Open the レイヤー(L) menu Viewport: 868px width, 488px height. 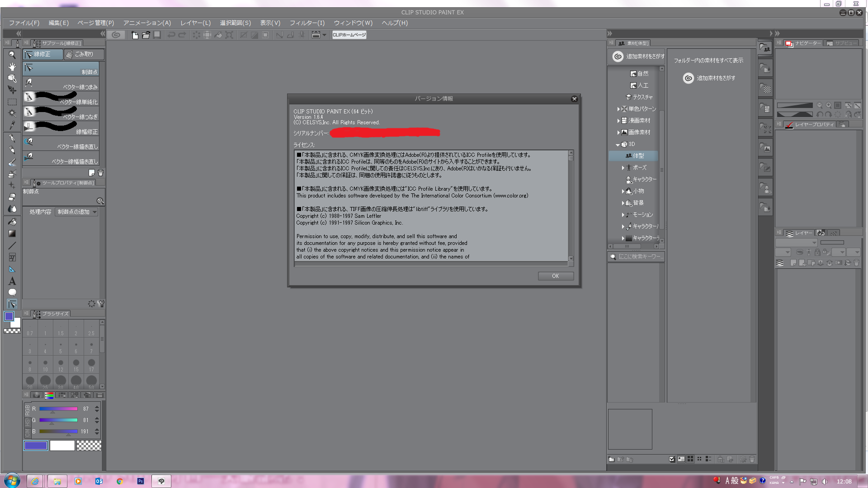pyautogui.click(x=195, y=23)
